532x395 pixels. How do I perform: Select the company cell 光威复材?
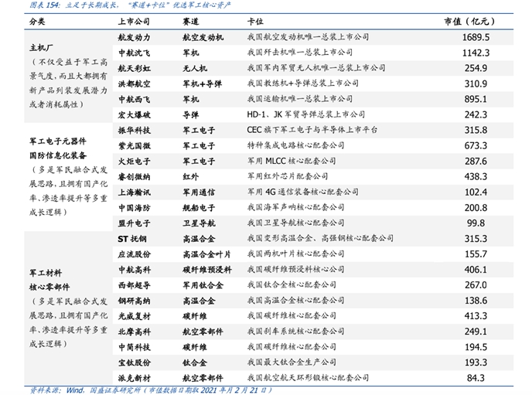[x=134, y=316]
